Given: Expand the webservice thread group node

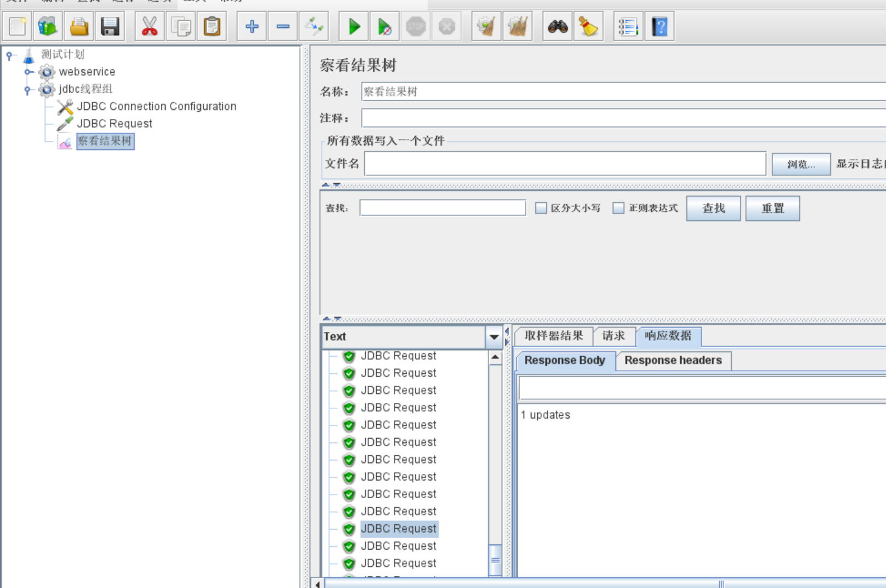Looking at the screenshot, I should pyautogui.click(x=28, y=72).
